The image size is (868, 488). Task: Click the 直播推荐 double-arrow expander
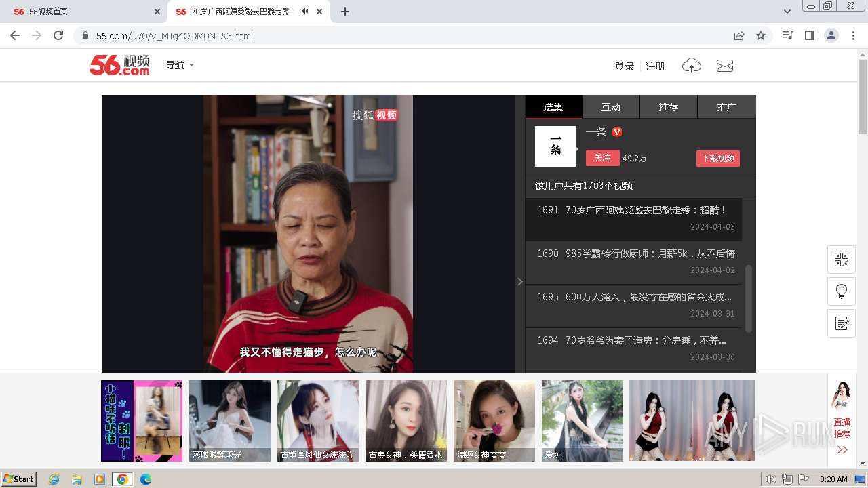[842, 449]
